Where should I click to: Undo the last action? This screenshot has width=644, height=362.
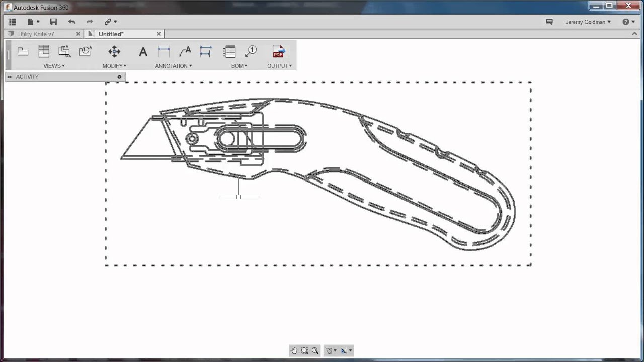[x=71, y=22]
